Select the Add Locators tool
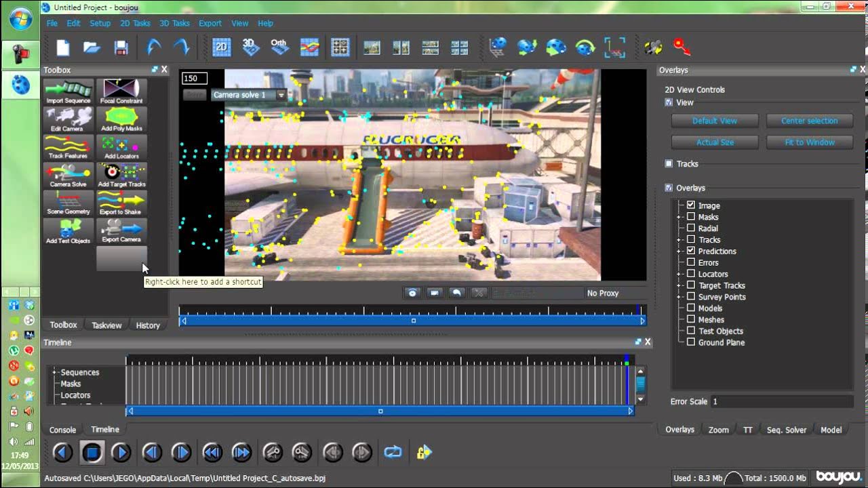Screen dimensions: 868x488 (121, 148)
